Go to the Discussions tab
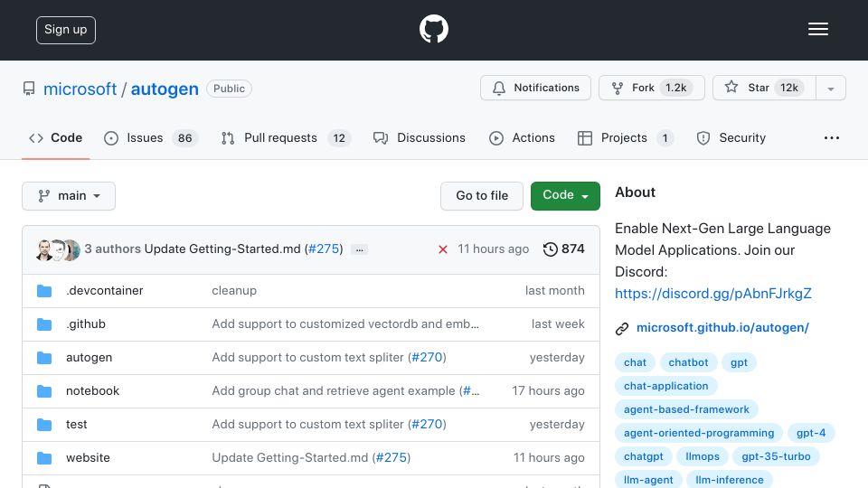Screen dimensions: 868x488 419,137
